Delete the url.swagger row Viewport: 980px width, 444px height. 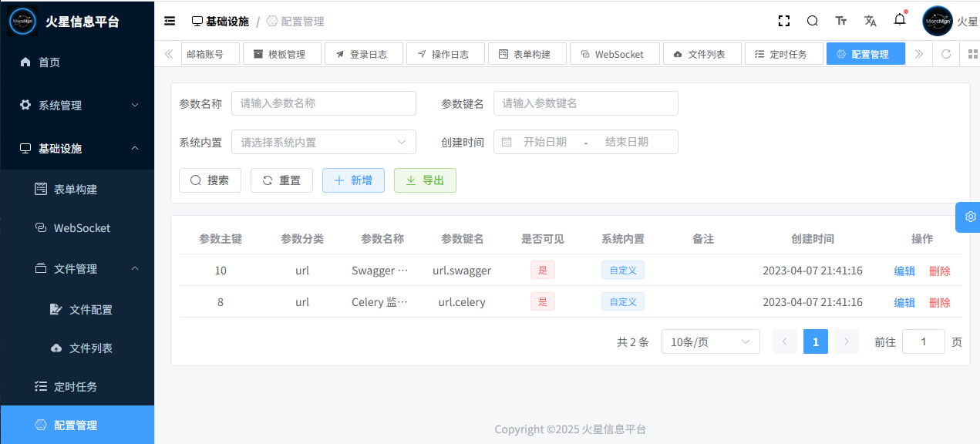pyautogui.click(x=940, y=271)
